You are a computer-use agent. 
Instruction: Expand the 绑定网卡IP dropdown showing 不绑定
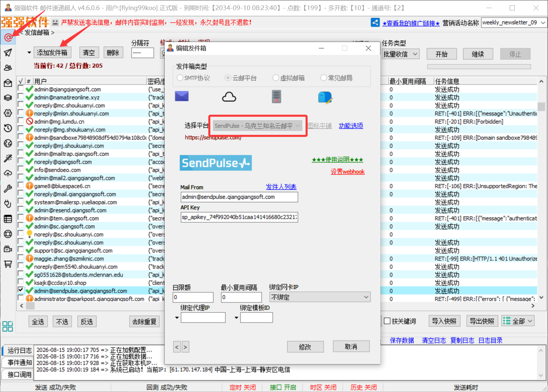coord(320,297)
